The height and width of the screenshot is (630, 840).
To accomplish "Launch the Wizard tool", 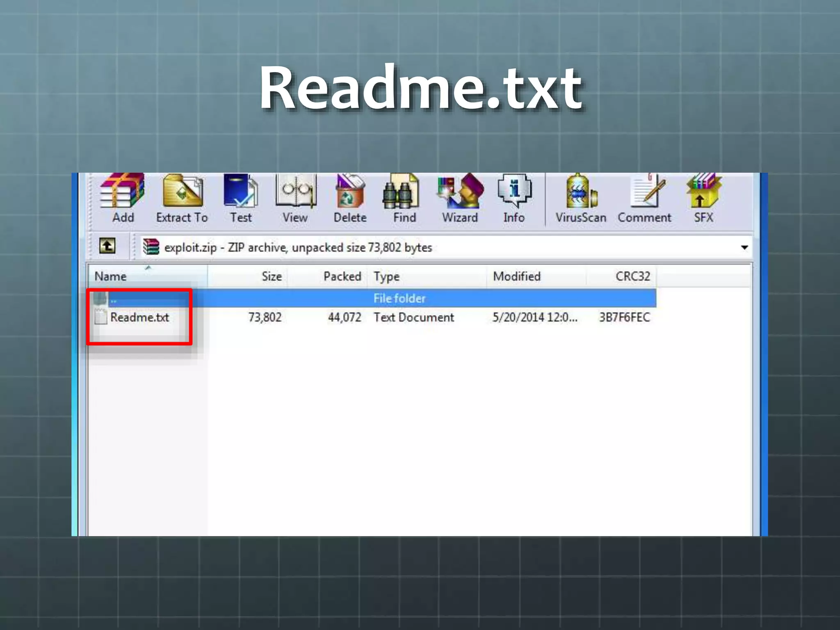I will (x=460, y=199).
